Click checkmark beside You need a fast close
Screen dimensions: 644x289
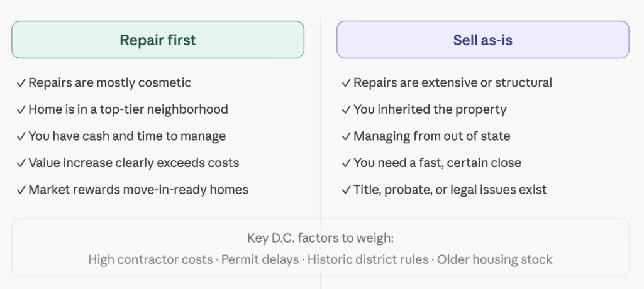coord(347,163)
